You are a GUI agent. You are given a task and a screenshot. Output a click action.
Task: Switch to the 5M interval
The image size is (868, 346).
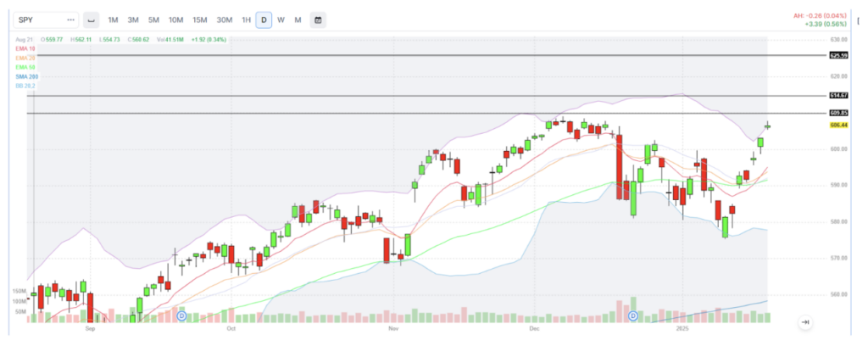(153, 20)
